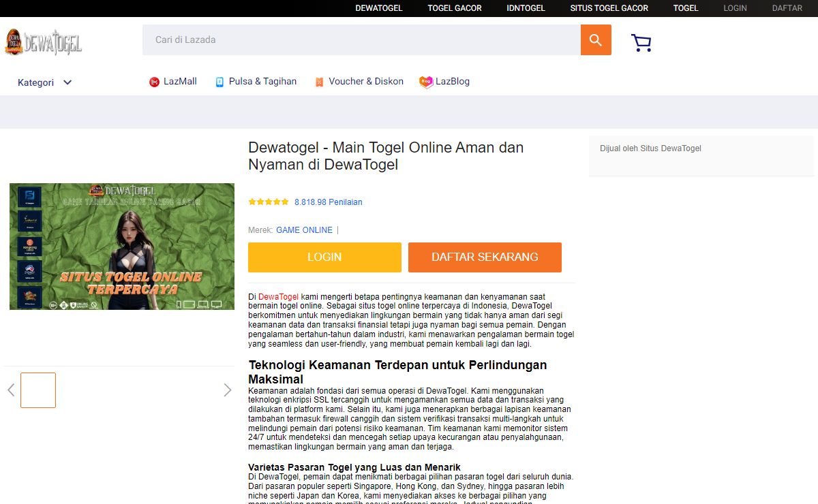Screen dimensions: 818x504
Task: Click the main DewaTogel product banner image
Action: point(122,247)
